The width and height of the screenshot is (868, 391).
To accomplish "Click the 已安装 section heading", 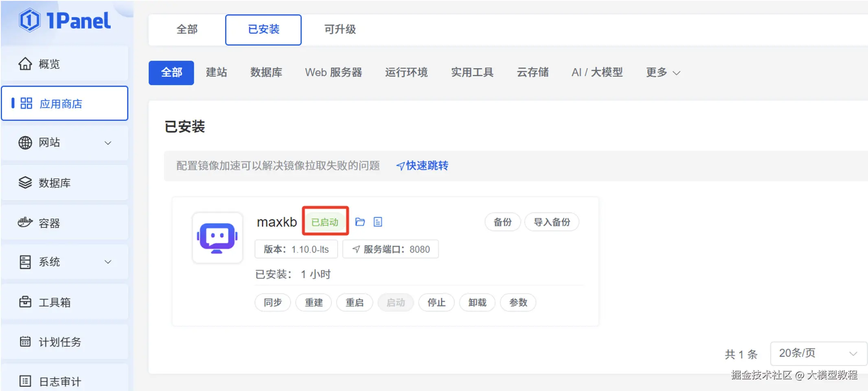I will coord(185,127).
